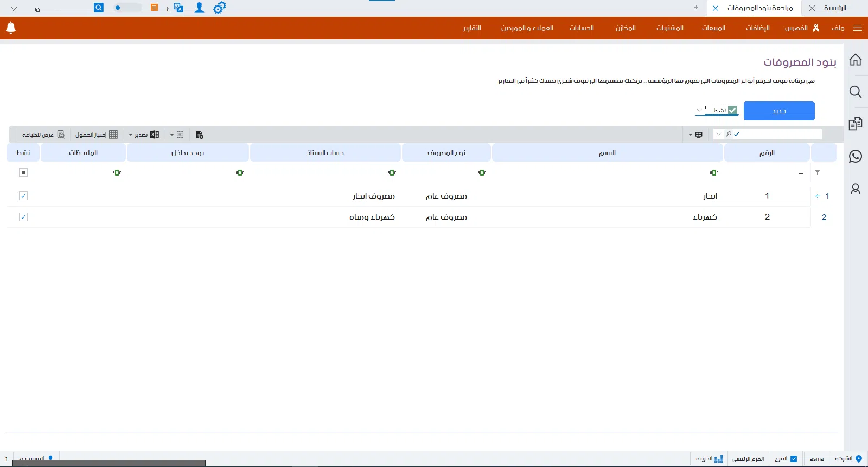Click the sidebar documents copy icon
This screenshot has height=467, width=868.
coord(856,124)
